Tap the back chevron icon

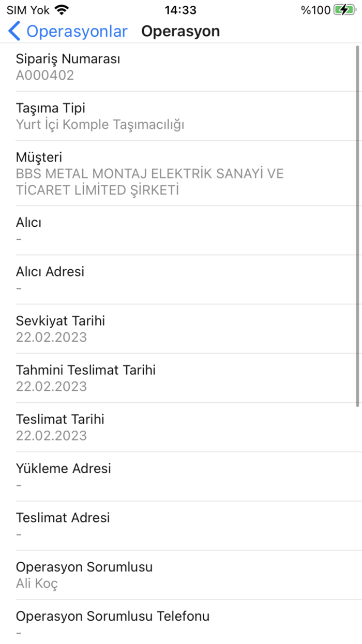(x=15, y=31)
